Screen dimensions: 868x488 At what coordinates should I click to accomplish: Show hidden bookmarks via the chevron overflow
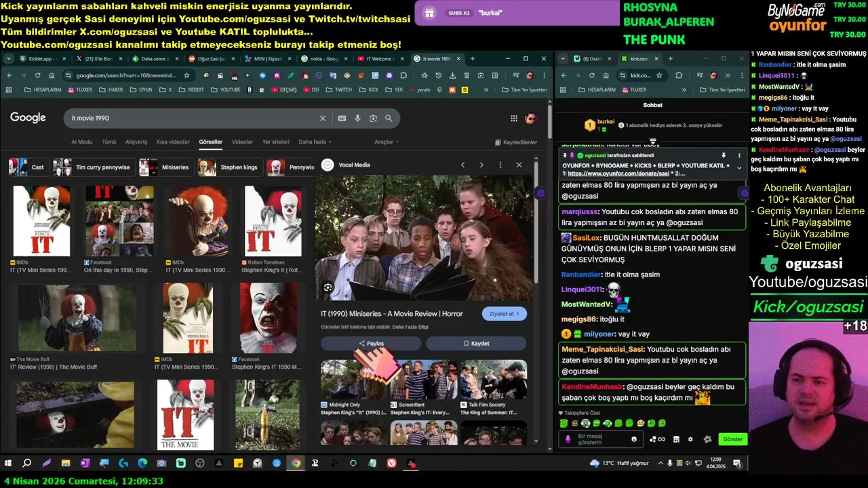click(486, 89)
